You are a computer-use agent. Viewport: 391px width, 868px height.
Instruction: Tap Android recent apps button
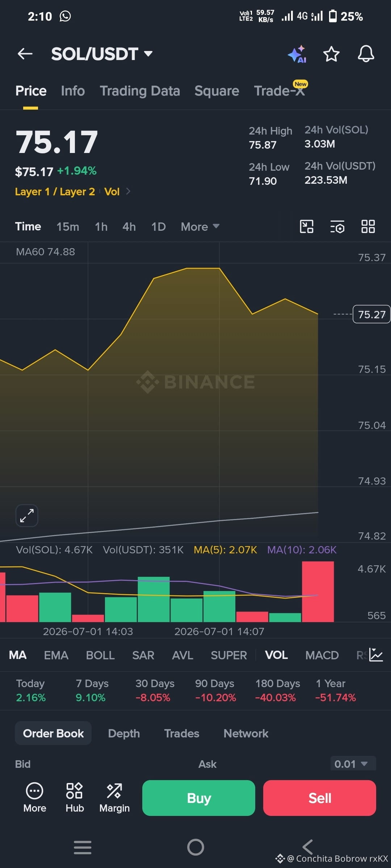[x=83, y=847]
